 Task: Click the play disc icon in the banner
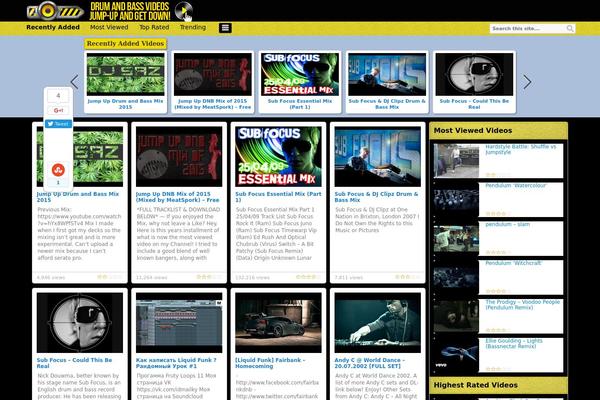coord(184,11)
